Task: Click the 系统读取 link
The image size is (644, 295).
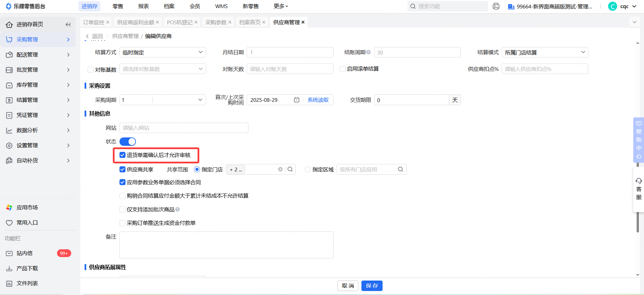Action: pos(318,100)
